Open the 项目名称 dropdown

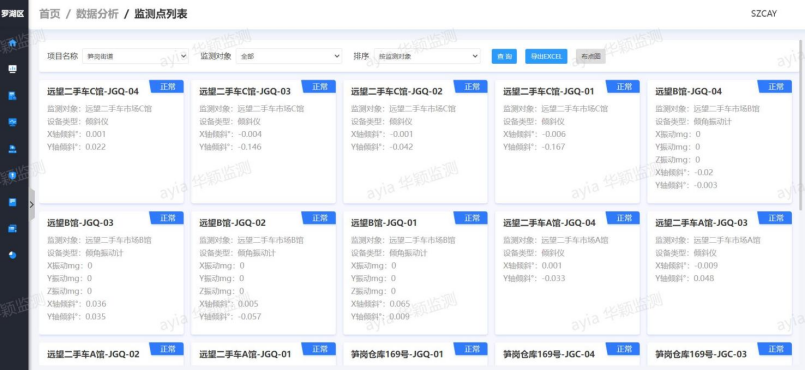(x=136, y=56)
